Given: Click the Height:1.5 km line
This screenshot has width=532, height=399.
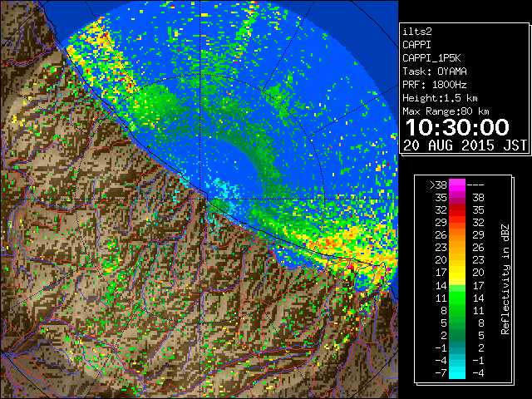Looking at the screenshot, I should (440, 98).
